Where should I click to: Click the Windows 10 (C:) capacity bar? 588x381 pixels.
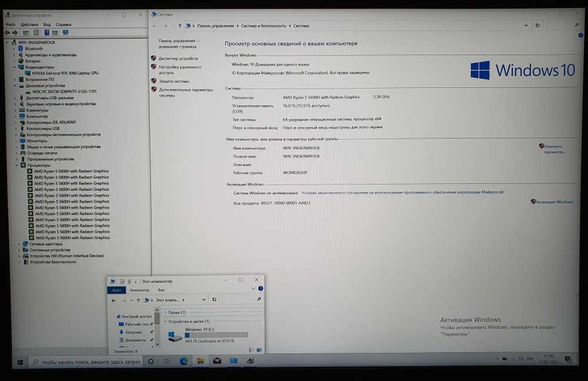(217, 335)
